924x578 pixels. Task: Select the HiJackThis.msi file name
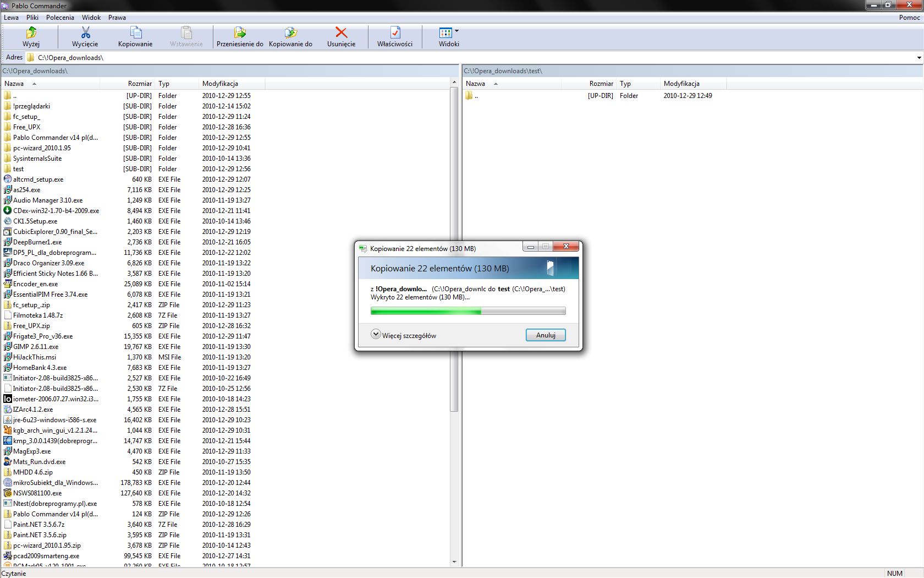(x=35, y=357)
